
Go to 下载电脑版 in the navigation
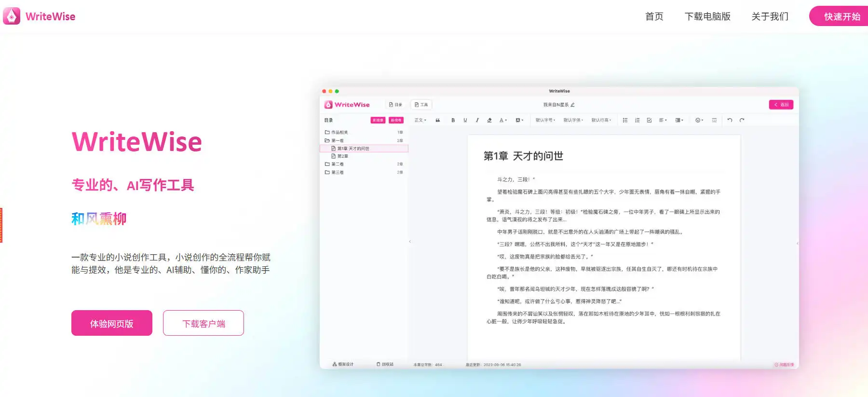coord(707,16)
